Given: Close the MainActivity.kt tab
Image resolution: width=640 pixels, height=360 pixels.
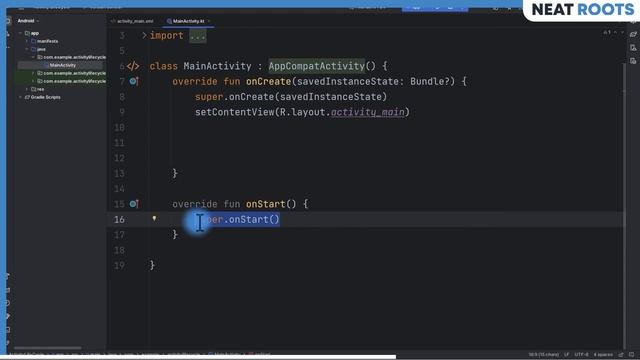Looking at the screenshot, I should [209, 21].
